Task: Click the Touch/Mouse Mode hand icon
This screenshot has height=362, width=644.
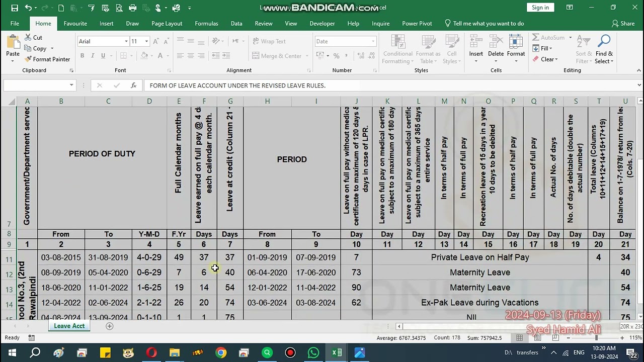Action: coord(158,8)
